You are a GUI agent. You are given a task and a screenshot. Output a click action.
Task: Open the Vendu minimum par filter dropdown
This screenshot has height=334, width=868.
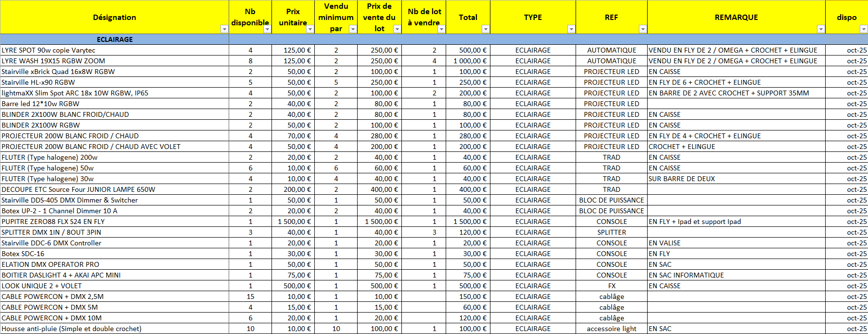[353, 29]
